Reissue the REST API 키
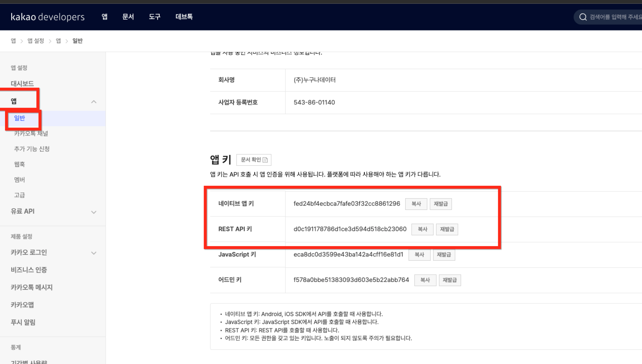Image resolution: width=642 pixels, height=364 pixels. pyautogui.click(x=447, y=229)
